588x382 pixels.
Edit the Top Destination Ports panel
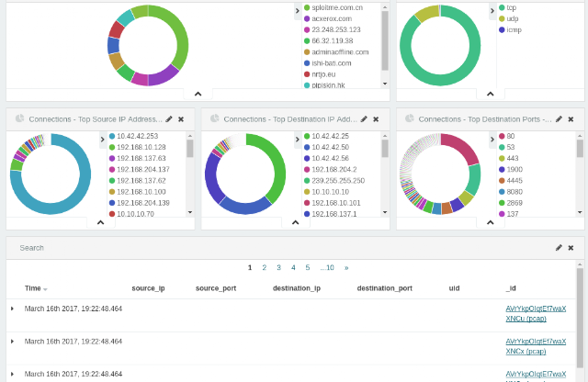pos(559,119)
